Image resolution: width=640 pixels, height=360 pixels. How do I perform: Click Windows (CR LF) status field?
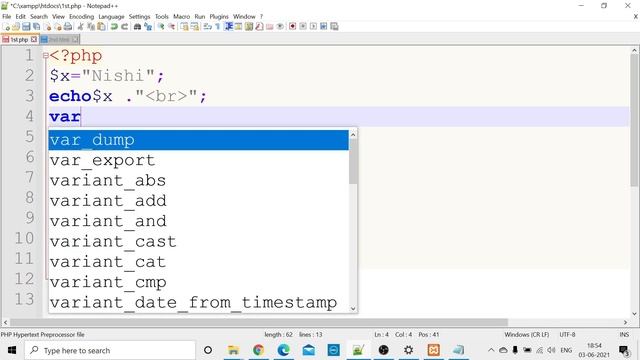tap(527, 335)
